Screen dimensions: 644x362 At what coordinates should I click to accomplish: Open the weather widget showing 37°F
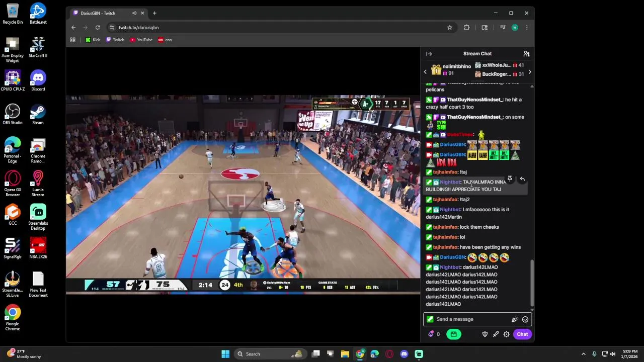pyautogui.click(x=24, y=354)
